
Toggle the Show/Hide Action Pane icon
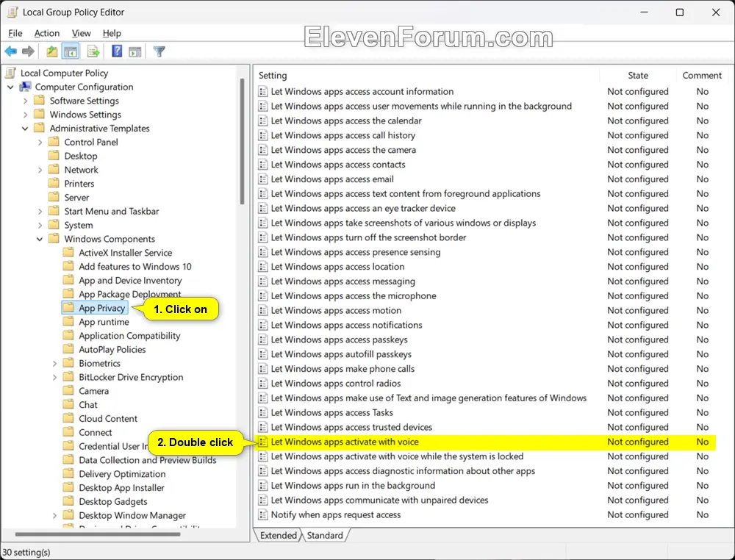coord(135,51)
